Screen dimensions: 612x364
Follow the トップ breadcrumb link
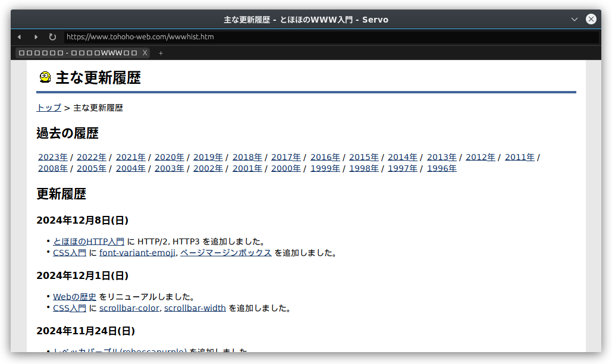49,108
